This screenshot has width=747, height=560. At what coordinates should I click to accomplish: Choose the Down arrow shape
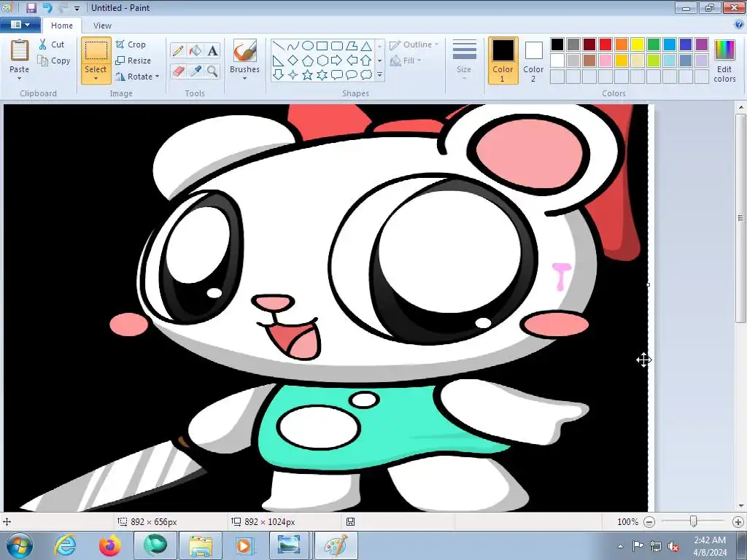point(279,75)
